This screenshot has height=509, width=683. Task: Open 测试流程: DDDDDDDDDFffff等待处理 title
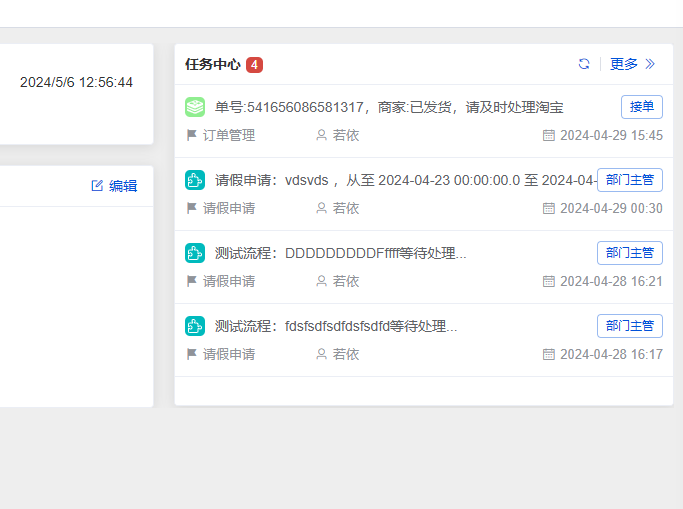pyautogui.click(x=341, y=253)
